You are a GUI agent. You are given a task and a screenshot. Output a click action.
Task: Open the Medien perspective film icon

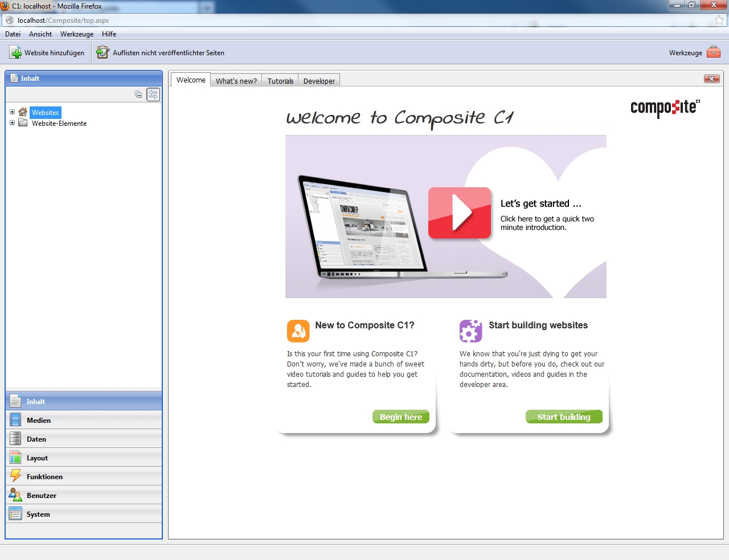(15, 421)
